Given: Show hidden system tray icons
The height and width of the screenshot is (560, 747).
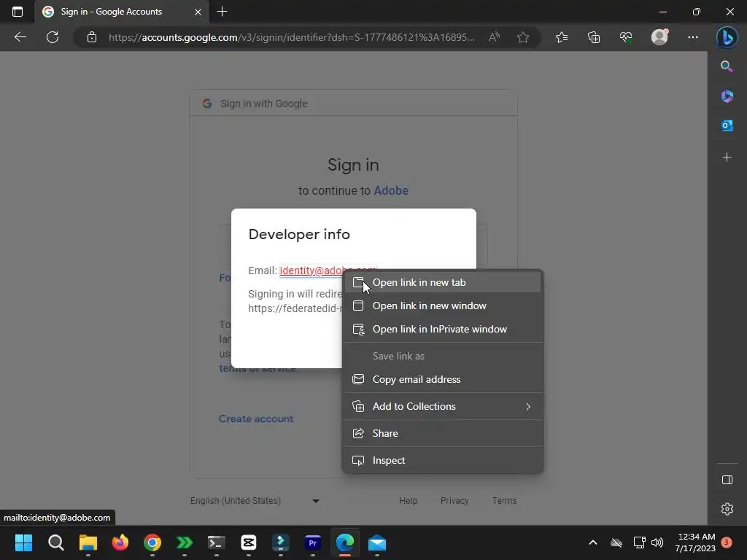Looking at the screenshot, I should (593, 542).
